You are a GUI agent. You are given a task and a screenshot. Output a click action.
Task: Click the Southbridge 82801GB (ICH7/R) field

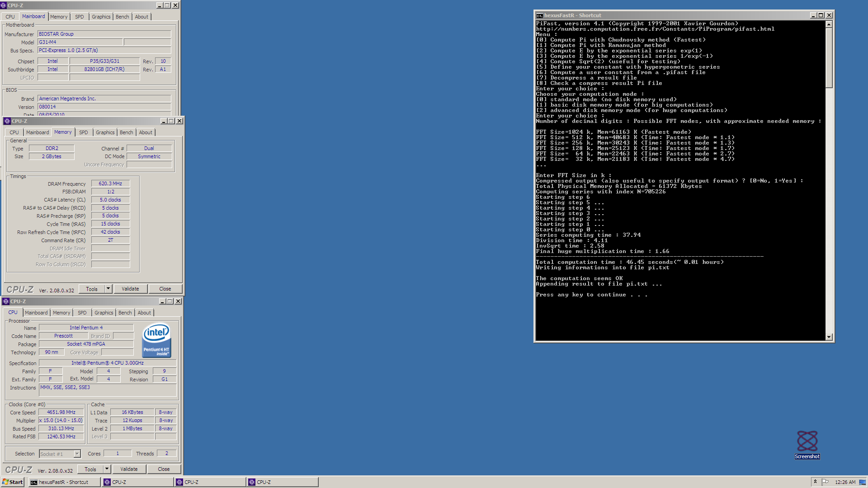tap(104, 69)
